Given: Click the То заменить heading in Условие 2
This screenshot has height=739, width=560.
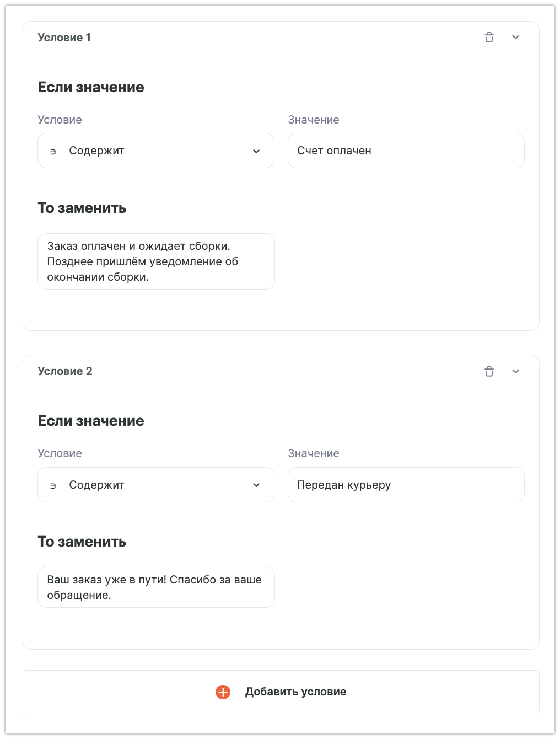Looking at the screenshot, I should [x=82, y=542].
